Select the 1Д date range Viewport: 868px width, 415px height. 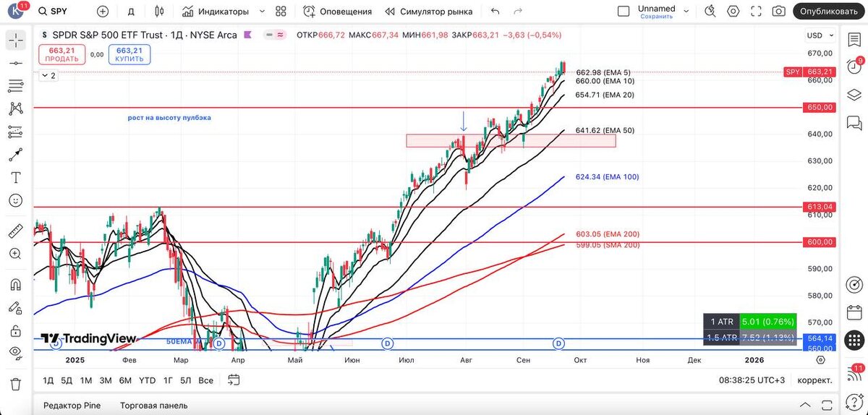[x=48, y=380]
